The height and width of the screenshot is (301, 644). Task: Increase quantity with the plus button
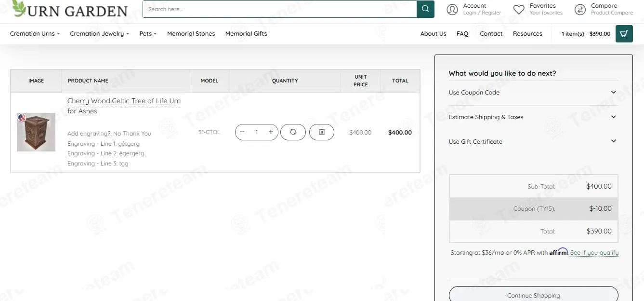click(x=271, y=132)
